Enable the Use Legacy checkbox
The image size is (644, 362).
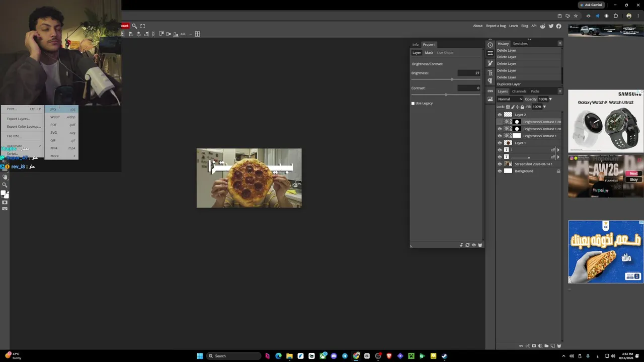pyautogui.click(x=413, y=104)
